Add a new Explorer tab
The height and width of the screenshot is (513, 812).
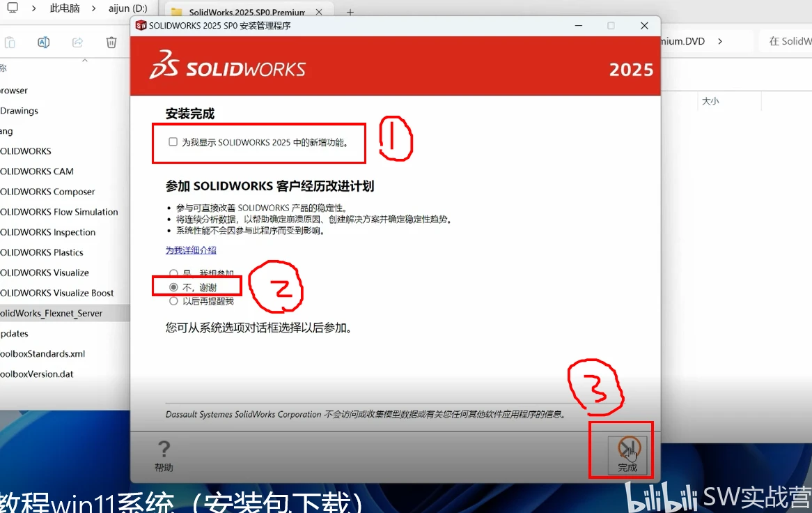[350, 12]
